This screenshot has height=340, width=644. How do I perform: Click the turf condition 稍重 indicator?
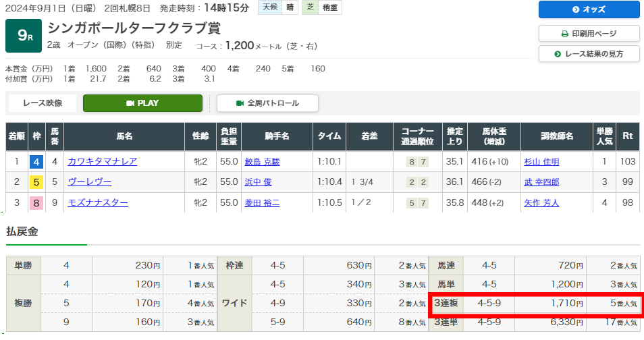[x=330, y=7]
